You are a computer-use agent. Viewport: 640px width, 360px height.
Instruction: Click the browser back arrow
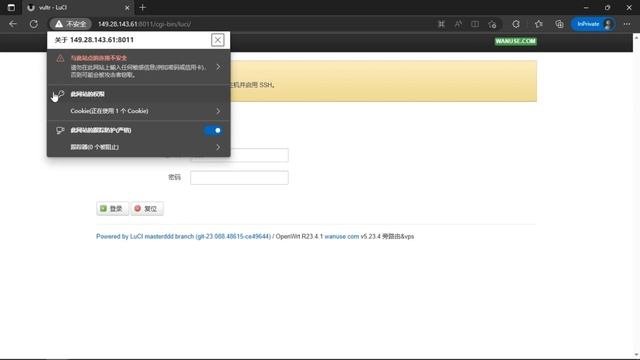(x=13, y=24)
